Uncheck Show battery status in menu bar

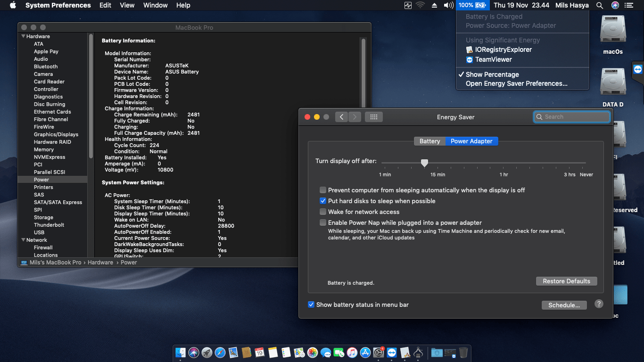(311, 304)
